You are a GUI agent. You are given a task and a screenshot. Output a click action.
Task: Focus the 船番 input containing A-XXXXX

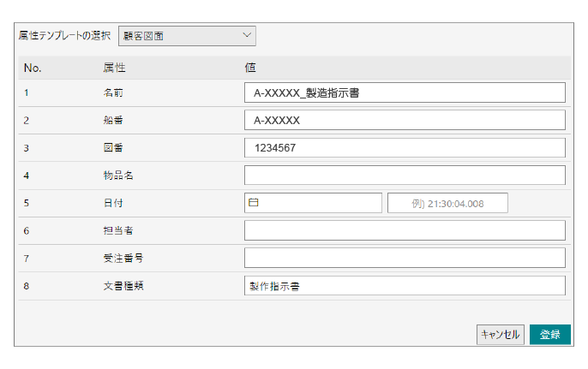[x=405, y=120]
